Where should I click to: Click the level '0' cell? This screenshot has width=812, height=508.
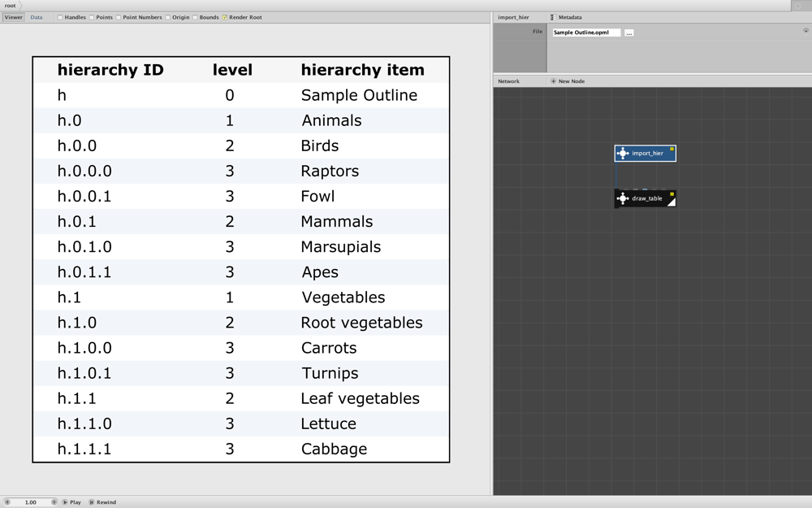[230, 95]
